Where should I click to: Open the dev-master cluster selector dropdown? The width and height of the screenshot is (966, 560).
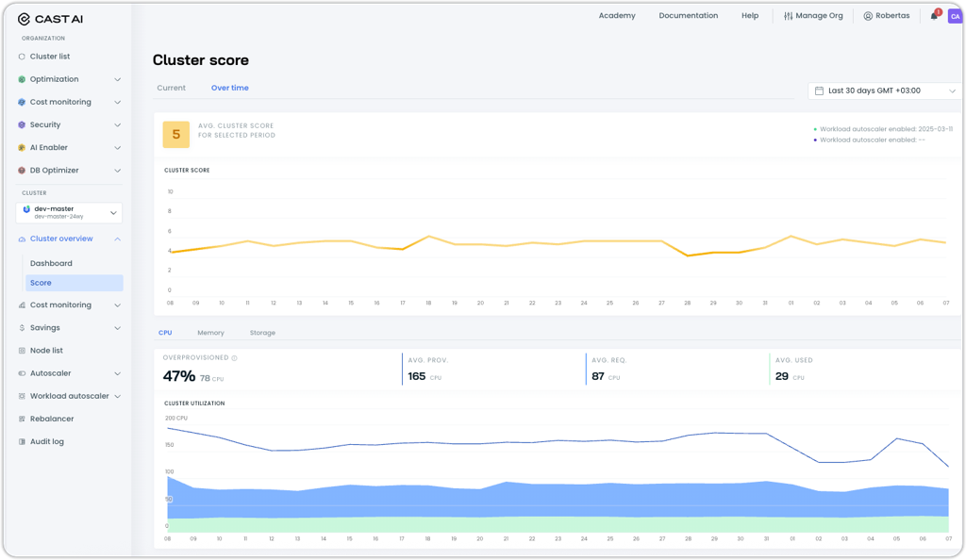click(x=69, y=213)
